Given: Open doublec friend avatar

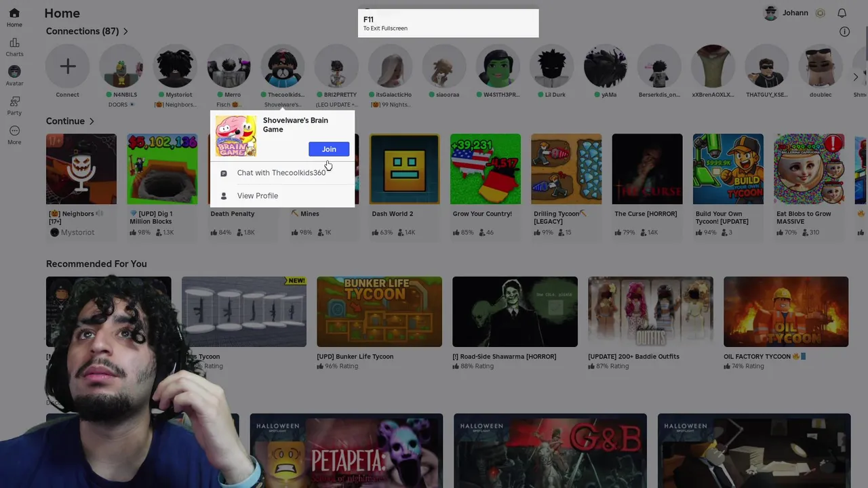Looking at the screenshot, I should coord(821,66).
